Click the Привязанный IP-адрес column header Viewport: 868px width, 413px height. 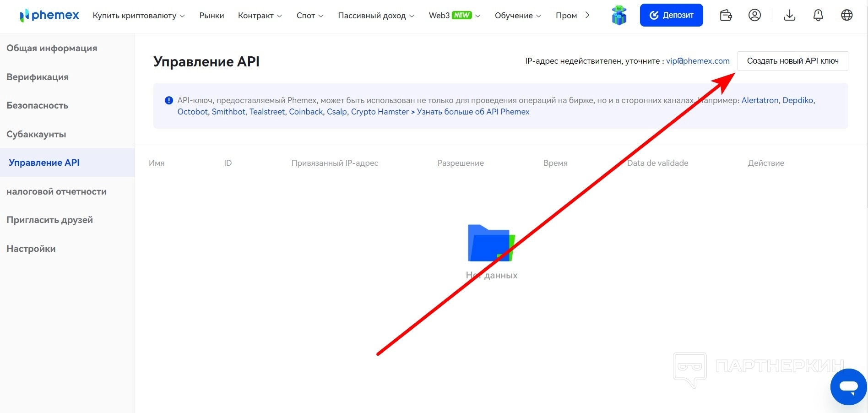tap(335, 163)
